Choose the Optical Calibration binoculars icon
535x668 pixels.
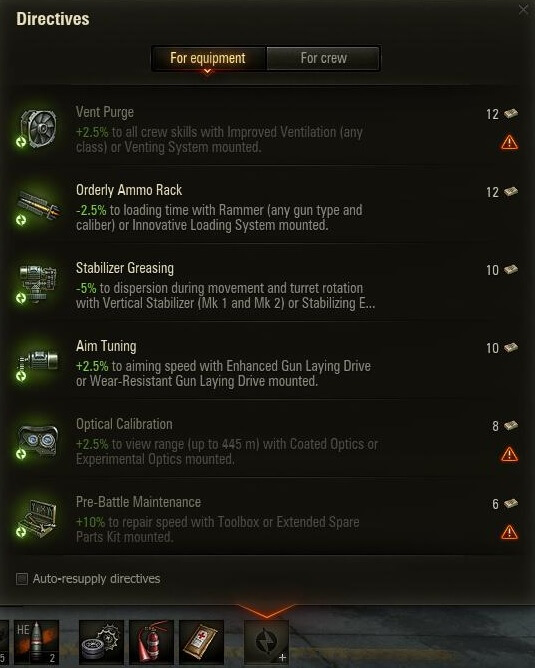[37, 441]
